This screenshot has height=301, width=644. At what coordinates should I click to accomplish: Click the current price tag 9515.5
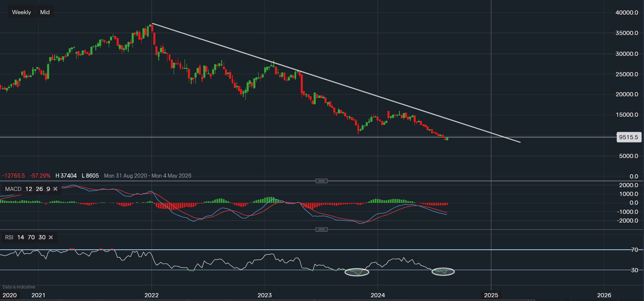pyautogui.click(x=628, y=137)
